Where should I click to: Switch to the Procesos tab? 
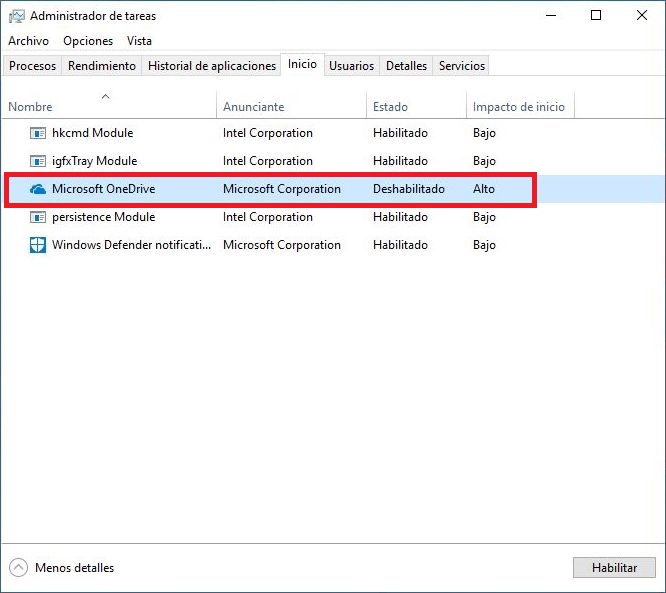pyautogui.click(x=32, y=66)
